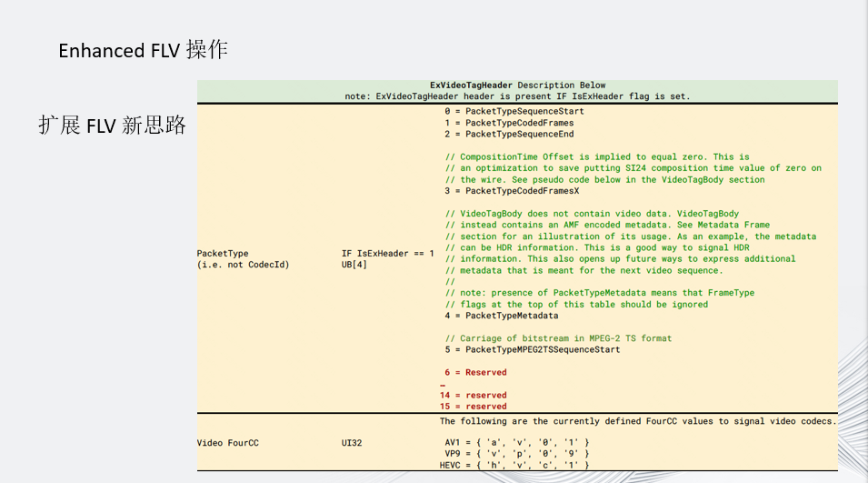Viewport: 868px width, 483px height.
Task: Click the "扩展 FLV 新思路" subtitle text
Action: pyautogui.click(x=112, y=126)
